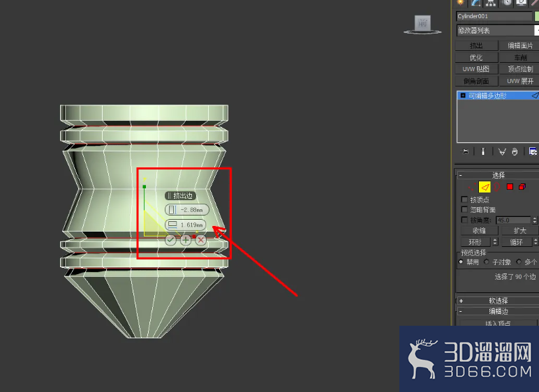Image resolution: width=539 pixels, height=392 pixels.
Task: Click 收缩 shrink selection button
Action: pyautogui.click(x=479, y=231)
